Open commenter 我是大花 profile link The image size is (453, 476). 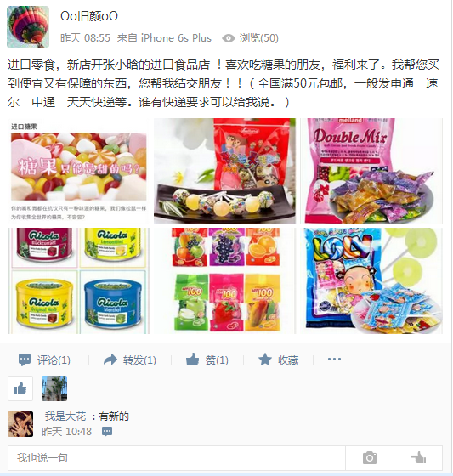pyautogui.click(x=65, y=416)
